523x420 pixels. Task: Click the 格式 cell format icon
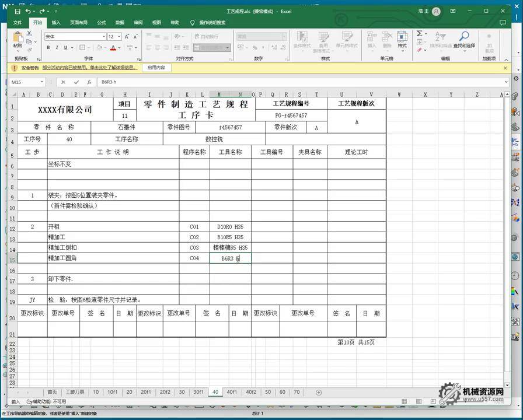coord(402,38)
